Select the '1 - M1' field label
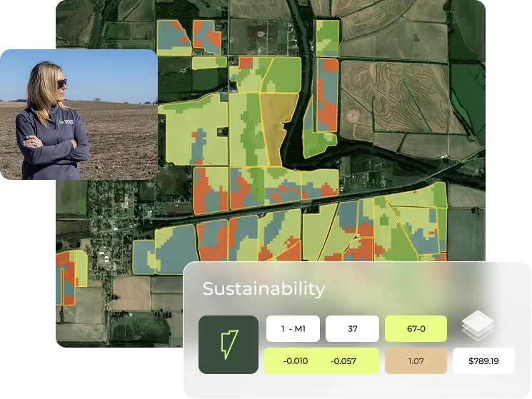Viewport: 532px width, 399px height. [x=293, y=329]
